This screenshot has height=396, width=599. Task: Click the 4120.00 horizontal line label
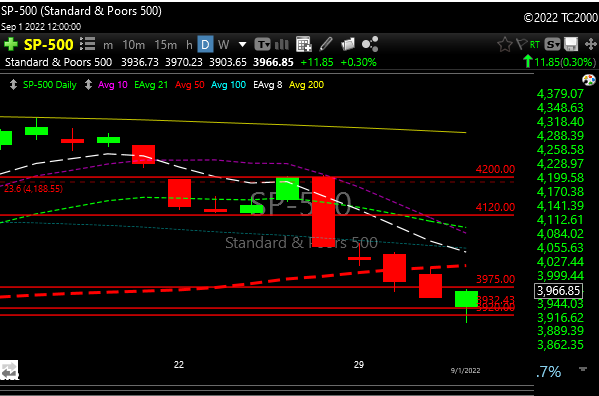pyautogui.click(x=495, y=207)
